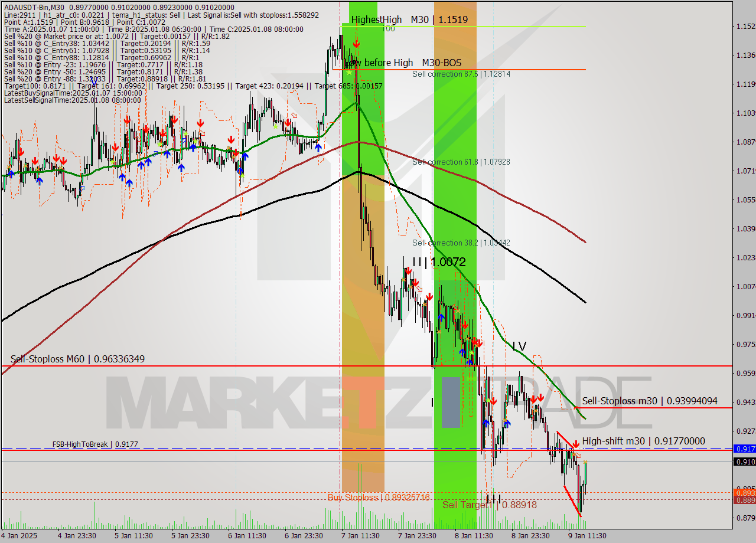Viewport: 756px width, 543px height.
Task: Click the red sell arrow beside High-shift m30
Action: tap(575, 444)
